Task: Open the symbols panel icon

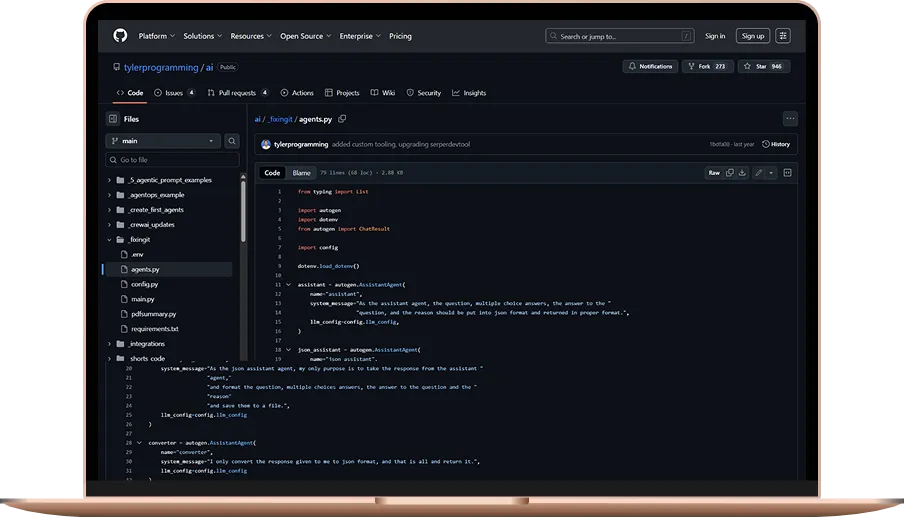Action: pyautogui.click(x=787, y=173)
